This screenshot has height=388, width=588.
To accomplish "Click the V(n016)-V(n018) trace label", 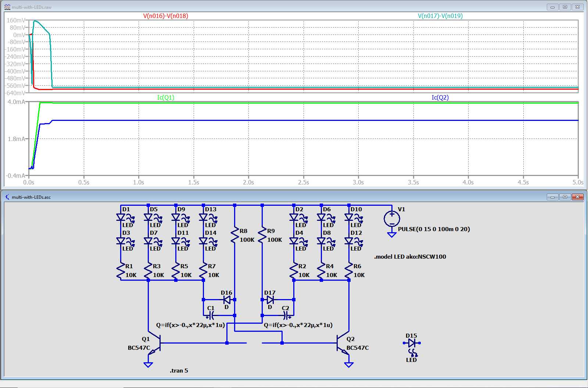I will point(166,16).
